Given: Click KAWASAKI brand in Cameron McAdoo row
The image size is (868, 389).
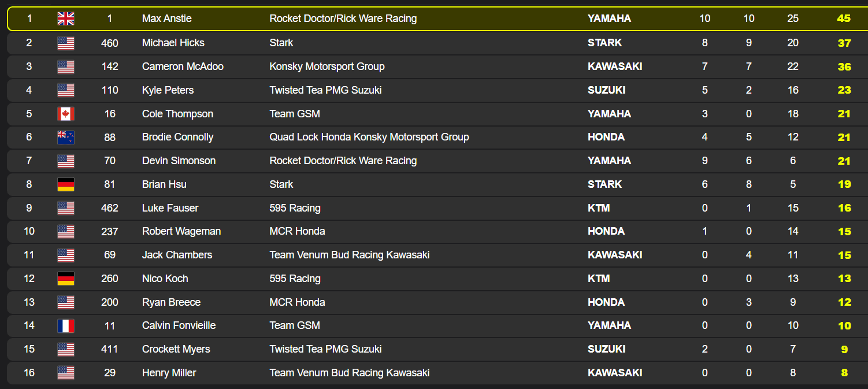Looking at the screenshot, I should tap(615, 66).
